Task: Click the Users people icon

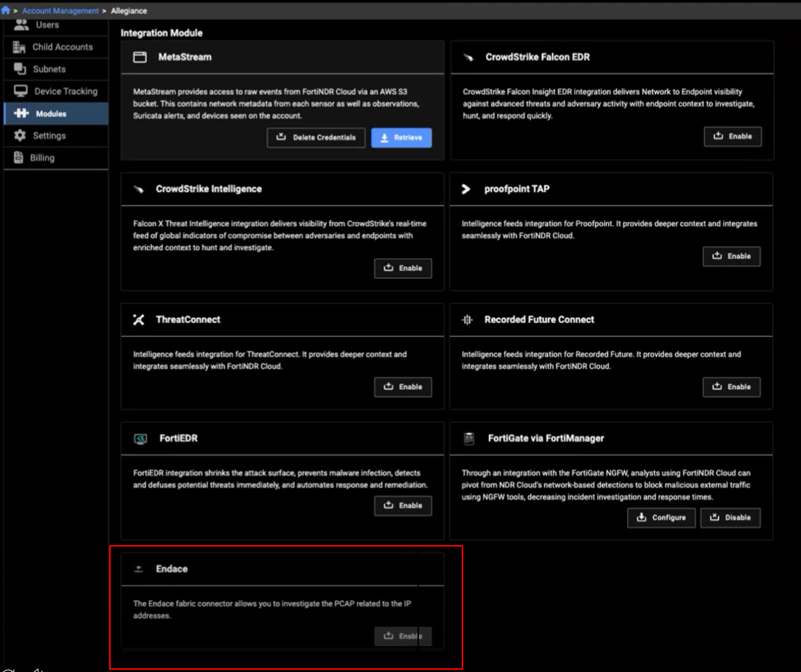Action: 21,24
